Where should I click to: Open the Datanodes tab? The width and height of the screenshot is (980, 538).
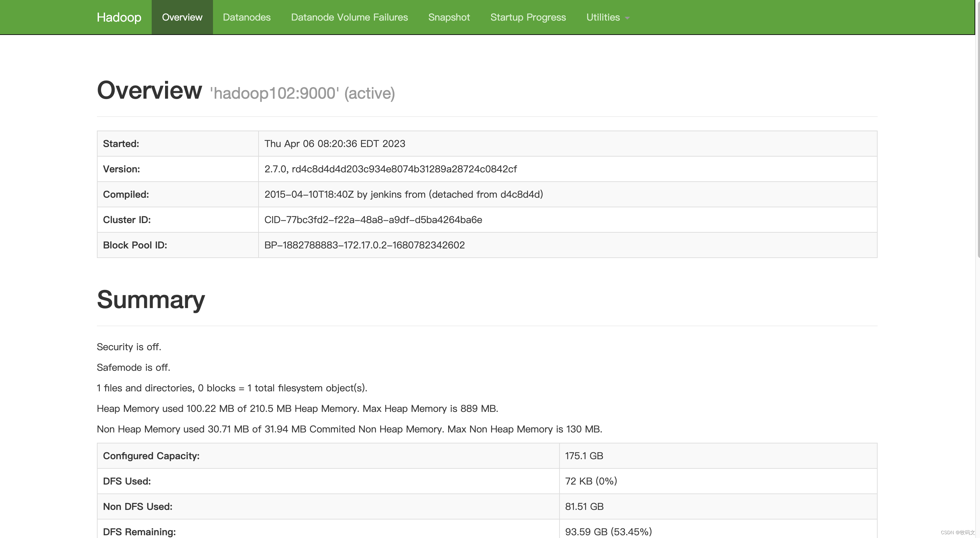point(247,17)
